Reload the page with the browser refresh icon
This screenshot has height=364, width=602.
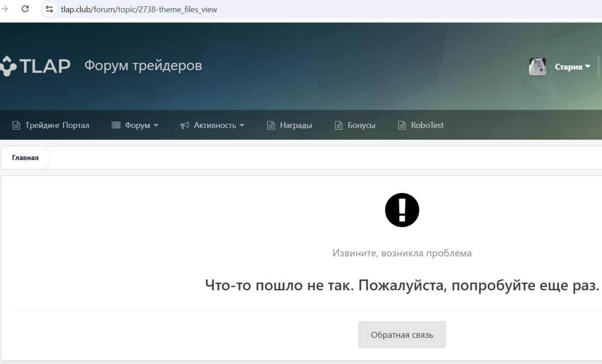25,9
